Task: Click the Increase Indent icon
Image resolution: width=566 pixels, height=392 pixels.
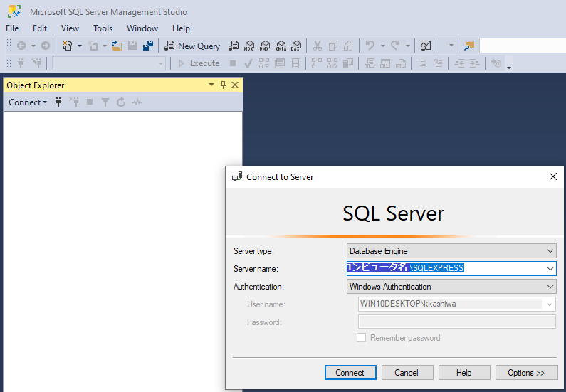Action: tap(475, 63)
